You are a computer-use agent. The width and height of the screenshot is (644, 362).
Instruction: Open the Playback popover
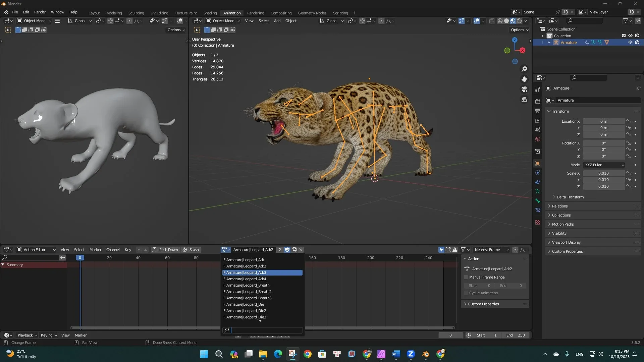pyautogui.click(x=27, y=335)
